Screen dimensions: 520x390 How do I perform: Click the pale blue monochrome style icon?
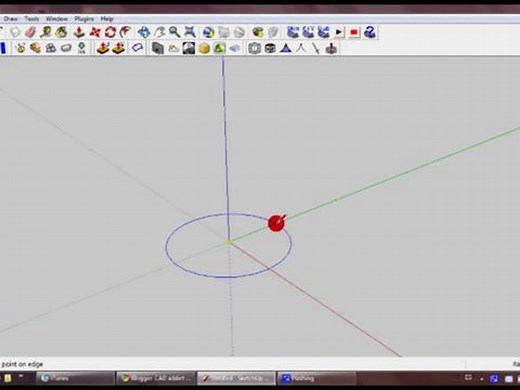(x=235, y=48)
